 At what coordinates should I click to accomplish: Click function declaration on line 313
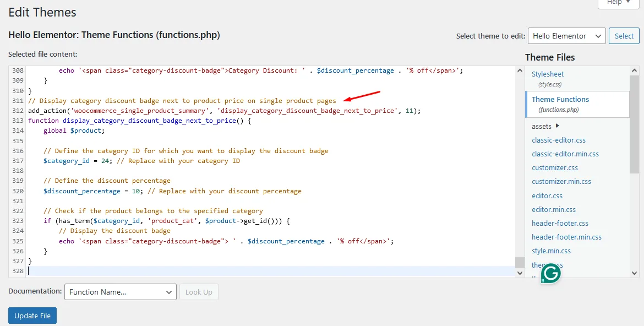pyautogui.click(x=140, y=121)
